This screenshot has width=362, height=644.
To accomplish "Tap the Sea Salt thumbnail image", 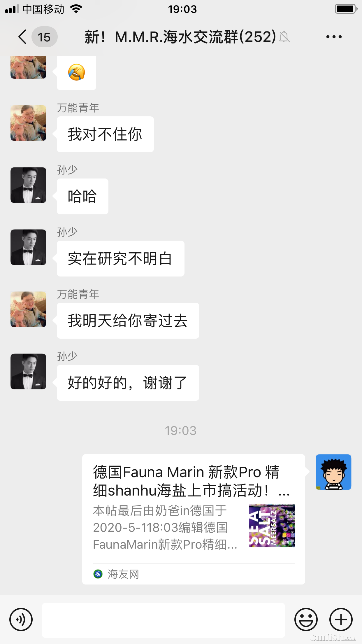I will [x=272, y=526].
